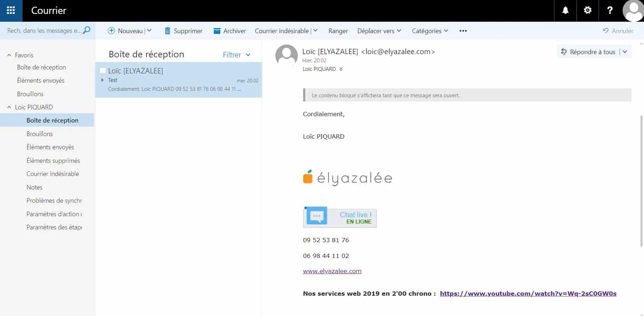Click phone number 09 52 53 81 76
This screenshot has width=644, height=316.
326,240
